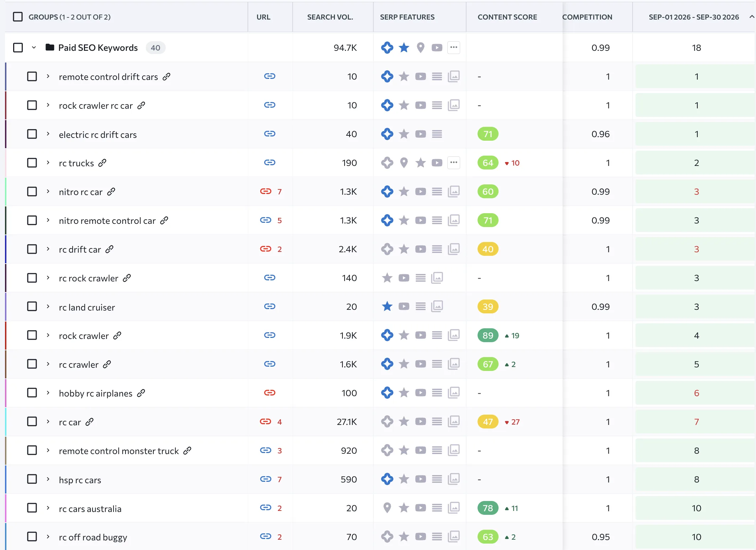Viewport: 756px width, 550px height.
Task: Collapse the Paid SEO Keywords group
Action: click(x=34, y=47)
